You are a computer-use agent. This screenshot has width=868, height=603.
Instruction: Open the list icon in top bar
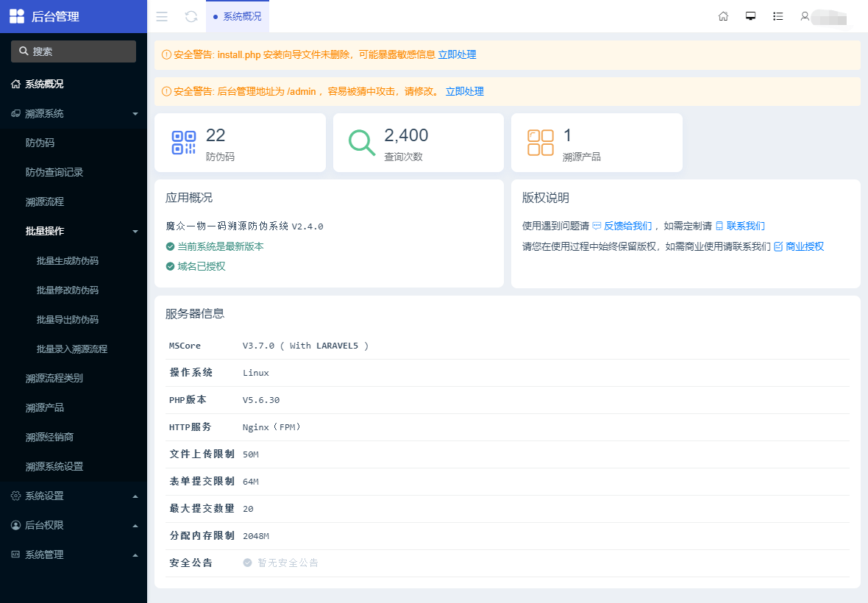tap(778, 16)
